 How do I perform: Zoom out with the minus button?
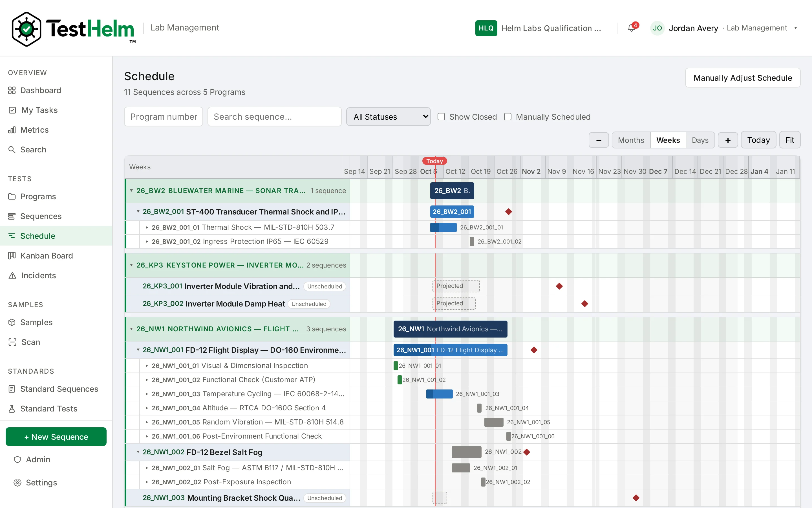599,140
